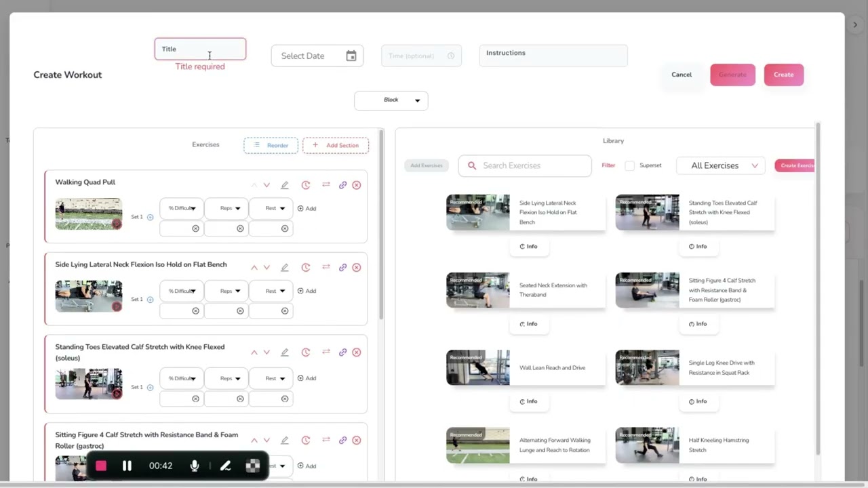Mute the recording microphone
868x488 pixels.
click(195, 466)
